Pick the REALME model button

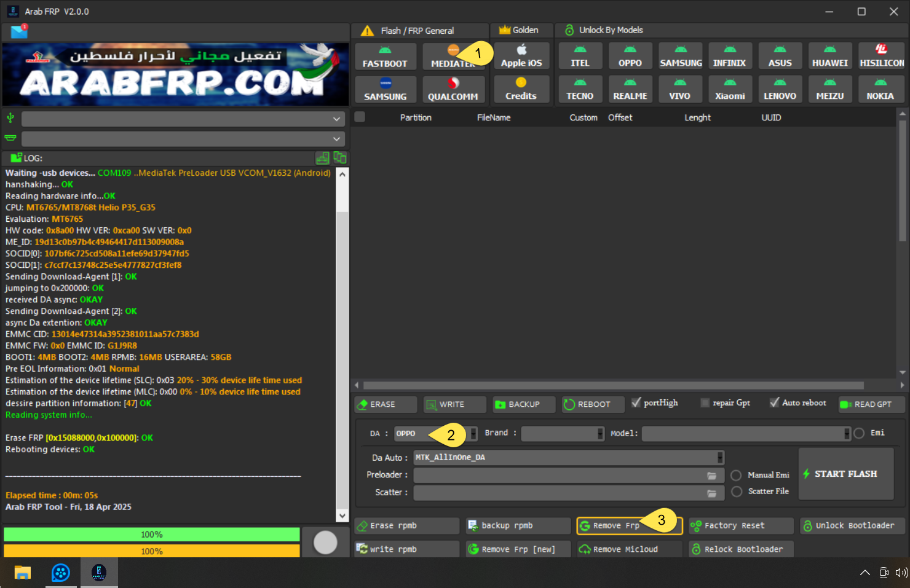point(630,89)
